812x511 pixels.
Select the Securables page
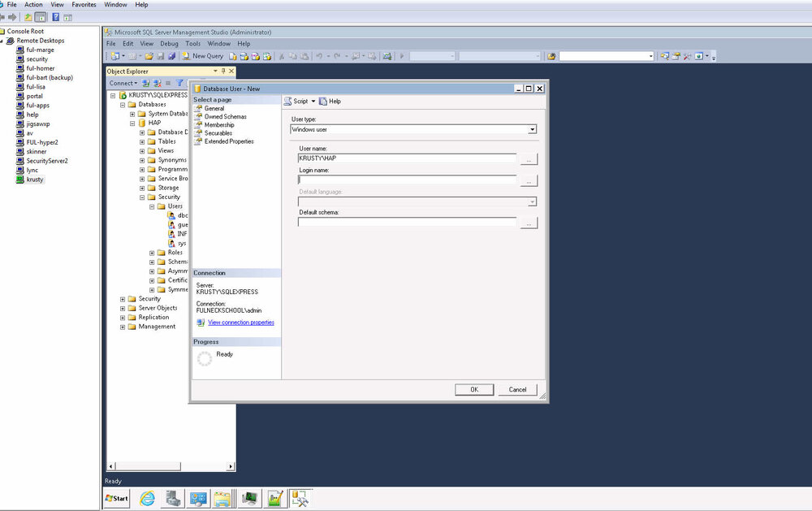coord(218,133)
